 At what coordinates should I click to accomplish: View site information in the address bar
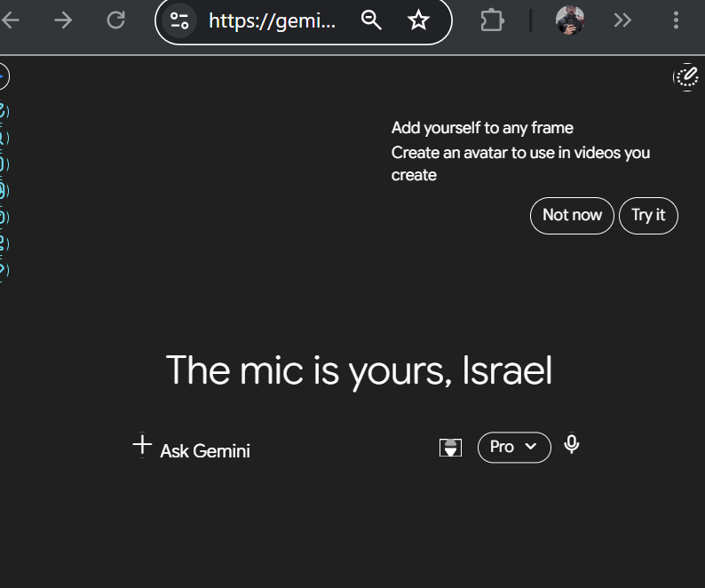pos(179,20)
